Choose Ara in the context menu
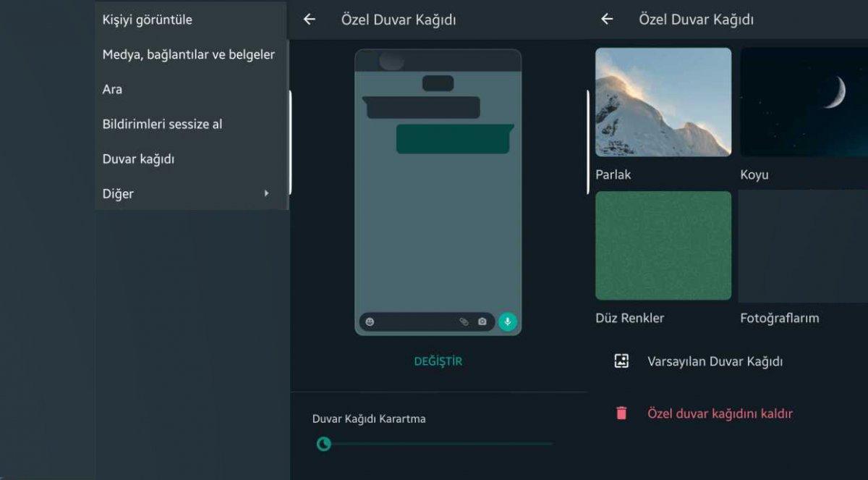Screen dimensions: 868x480 113,89
